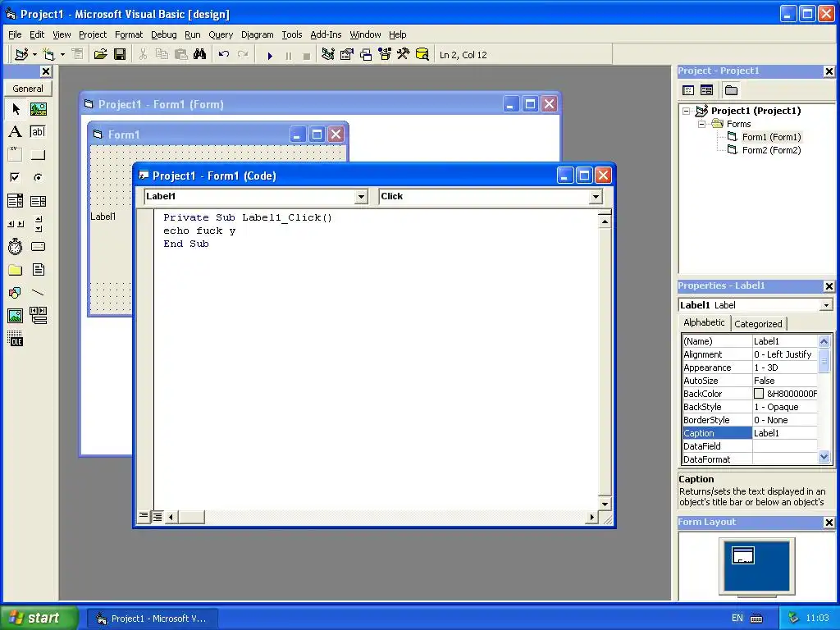Select the Pointer tool in toolbox
Screen dimensions: 840x630
16,109
